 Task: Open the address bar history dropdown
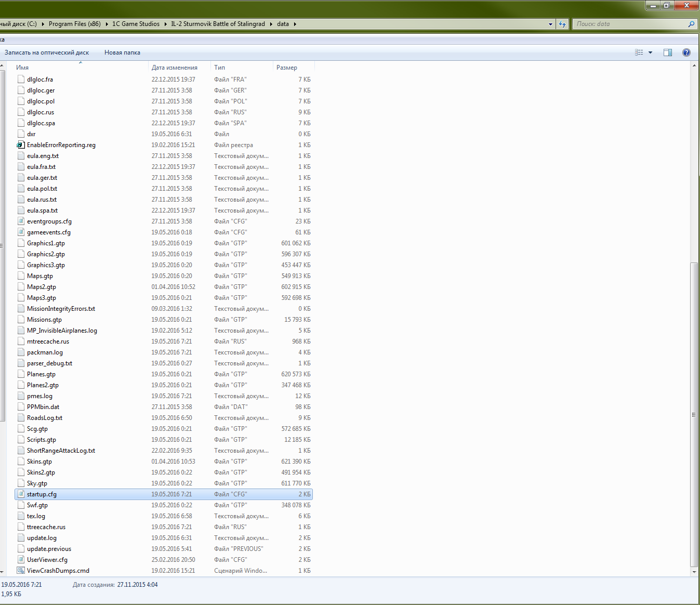[x=550, y=24]
